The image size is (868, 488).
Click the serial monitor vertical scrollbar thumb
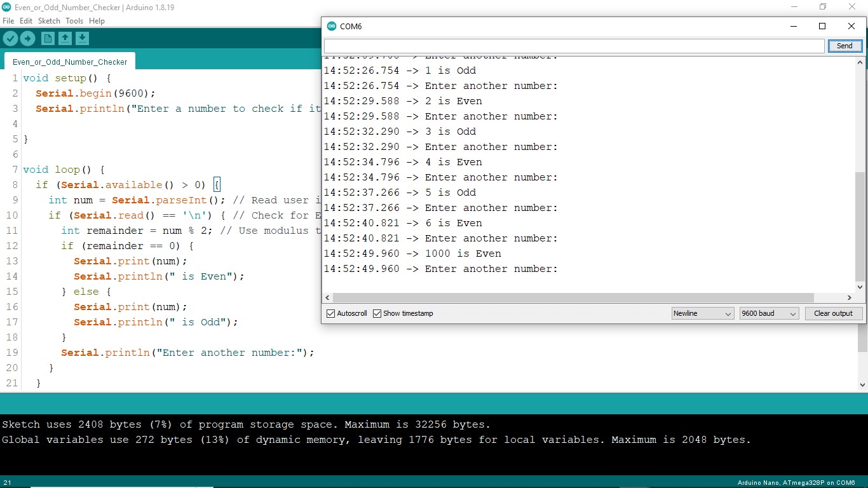(860, 226)
